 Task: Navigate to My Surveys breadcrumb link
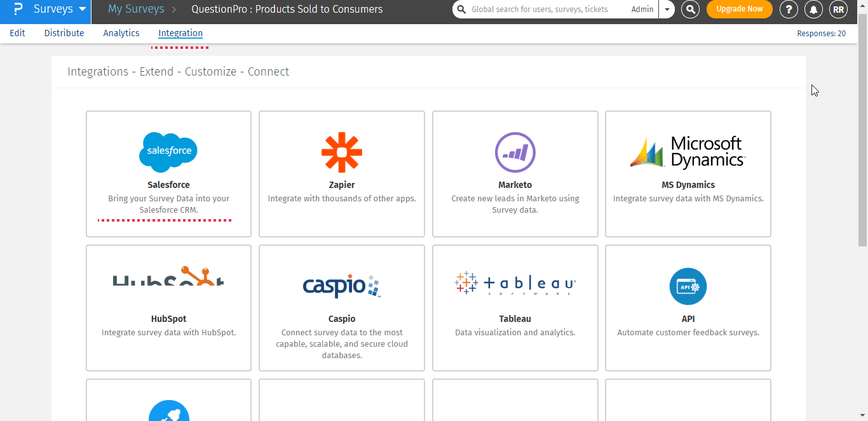136,10
